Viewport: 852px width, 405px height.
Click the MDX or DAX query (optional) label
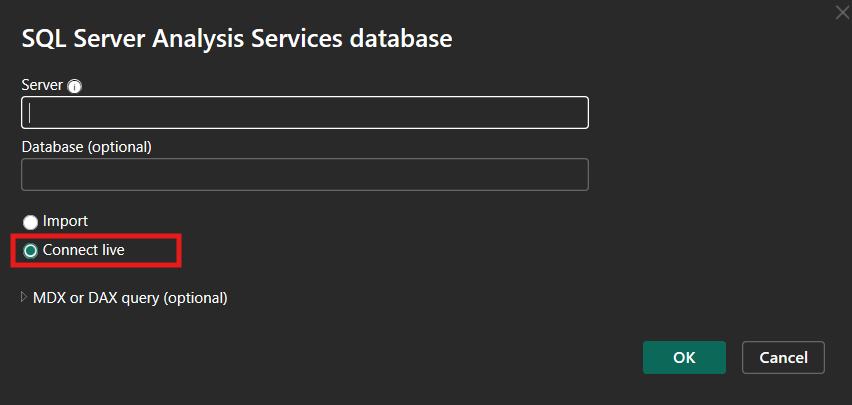pos(130,297)
